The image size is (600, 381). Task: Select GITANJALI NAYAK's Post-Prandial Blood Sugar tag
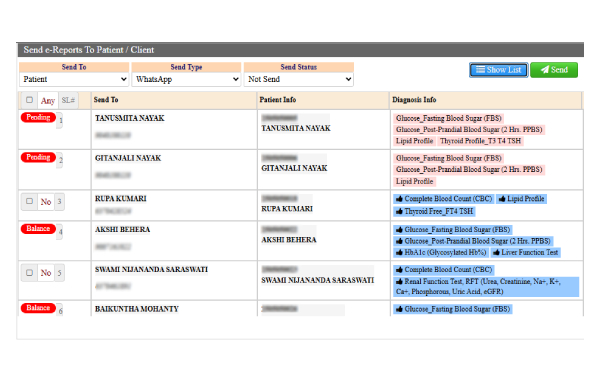469,169
